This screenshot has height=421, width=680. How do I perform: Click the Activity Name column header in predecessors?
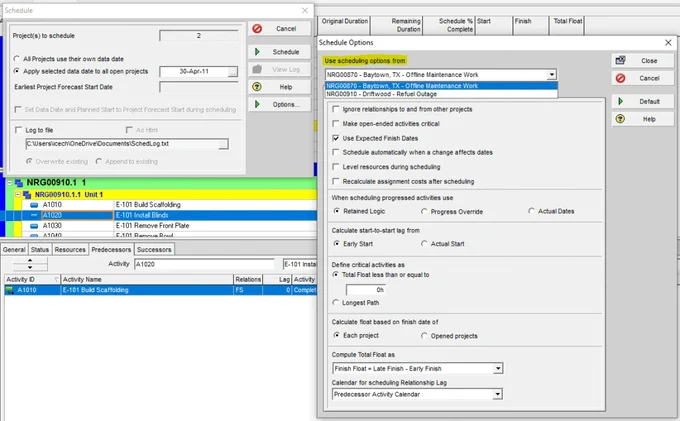click(x=147, y=279)
